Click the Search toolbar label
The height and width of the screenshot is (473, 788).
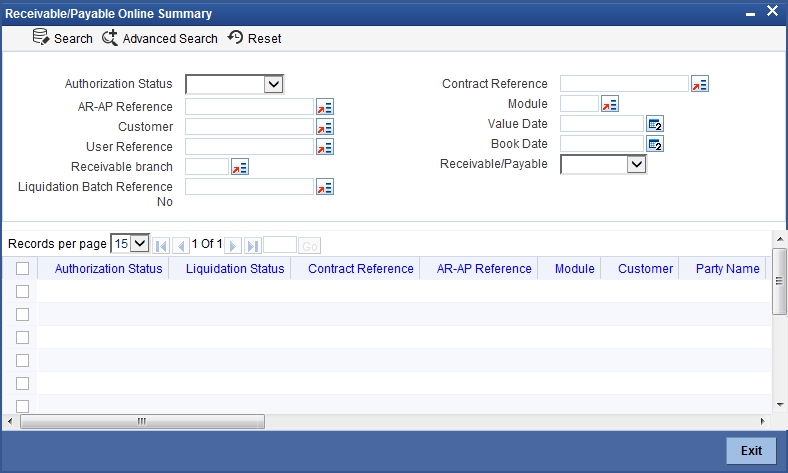coord(73,39)
